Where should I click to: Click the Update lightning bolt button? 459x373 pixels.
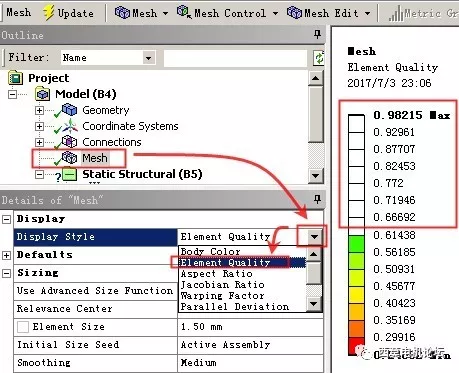(68, 13)
